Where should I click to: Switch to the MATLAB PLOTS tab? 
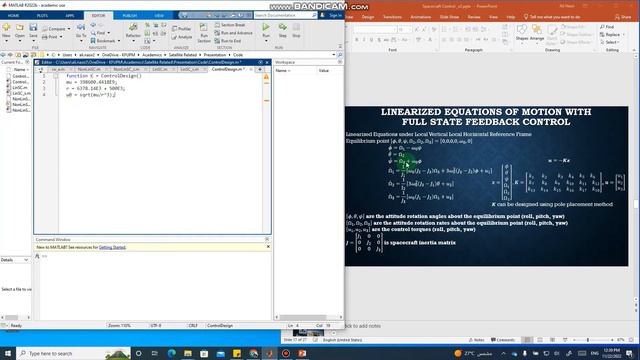[42, 16]
